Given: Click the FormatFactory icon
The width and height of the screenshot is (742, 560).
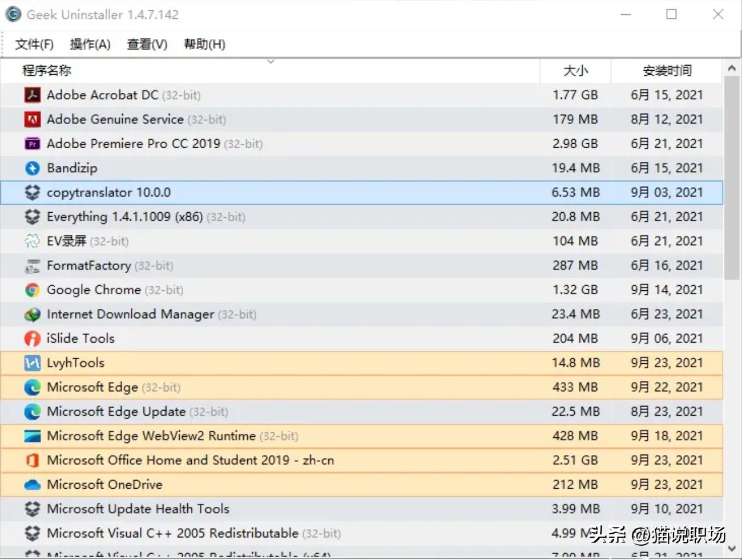Looking at the screenshot, I should coord(33,265).
